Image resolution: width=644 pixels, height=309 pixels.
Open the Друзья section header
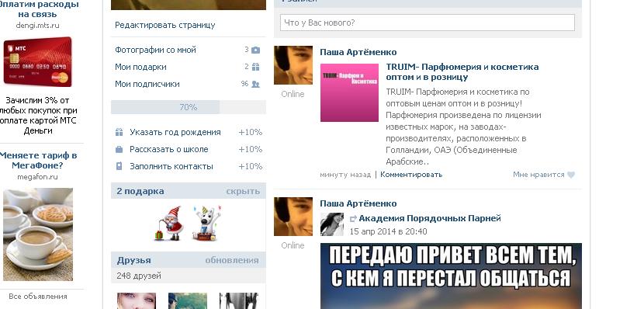[134, 260]
